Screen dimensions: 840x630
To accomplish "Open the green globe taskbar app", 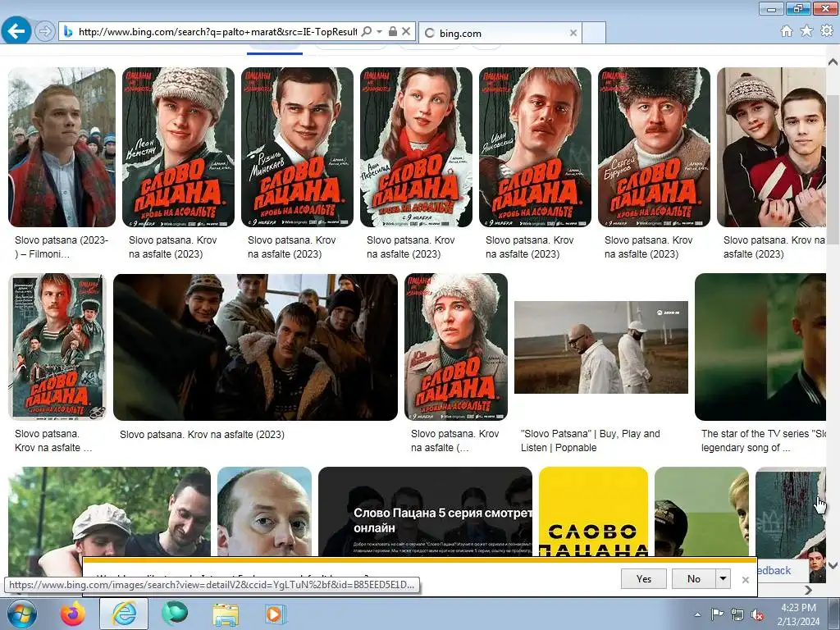I will [175, 614].
